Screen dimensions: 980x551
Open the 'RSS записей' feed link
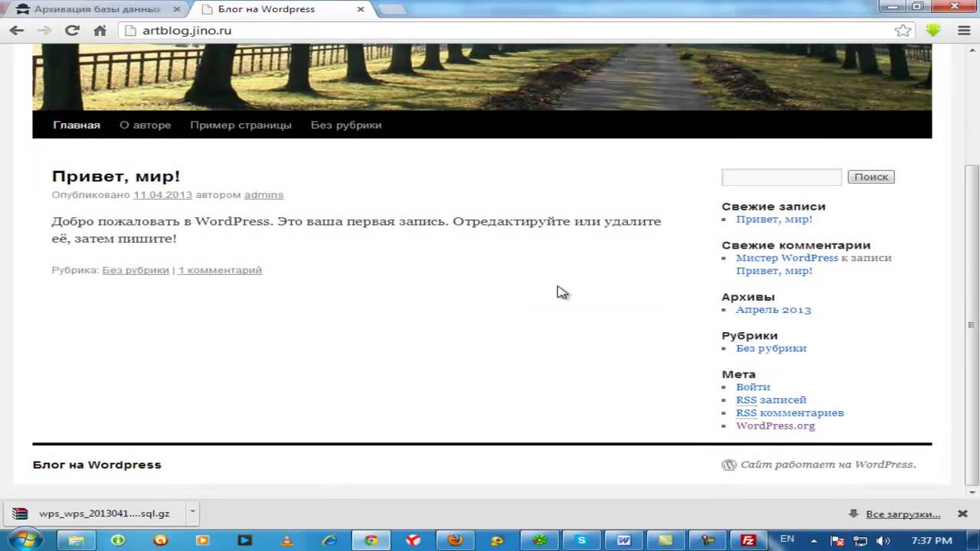click(x=771, y=400)
